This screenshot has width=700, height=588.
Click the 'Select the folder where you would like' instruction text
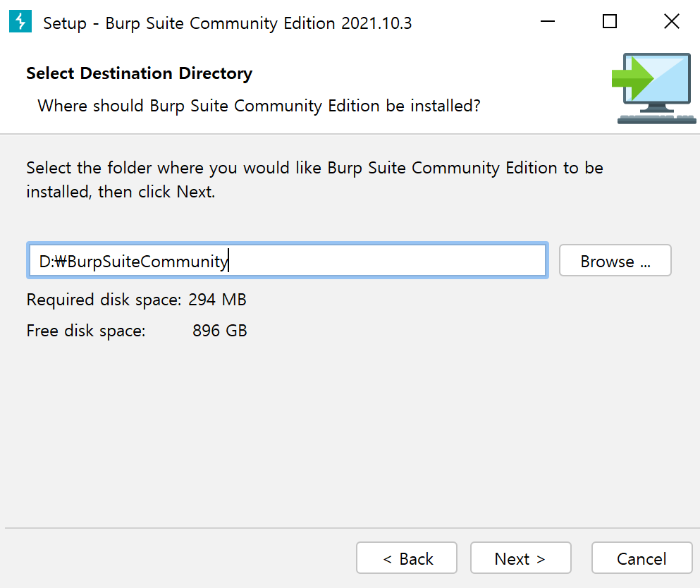(x=314, y=180)
